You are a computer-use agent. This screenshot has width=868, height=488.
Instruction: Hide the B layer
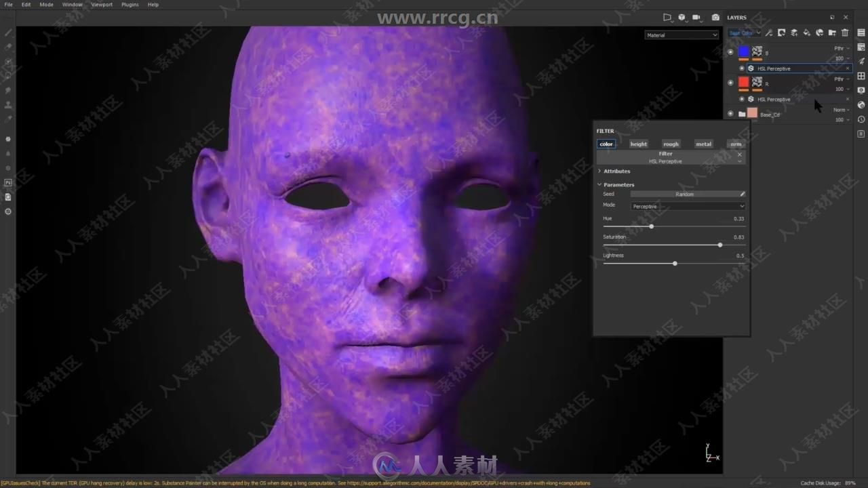(730, 52)
